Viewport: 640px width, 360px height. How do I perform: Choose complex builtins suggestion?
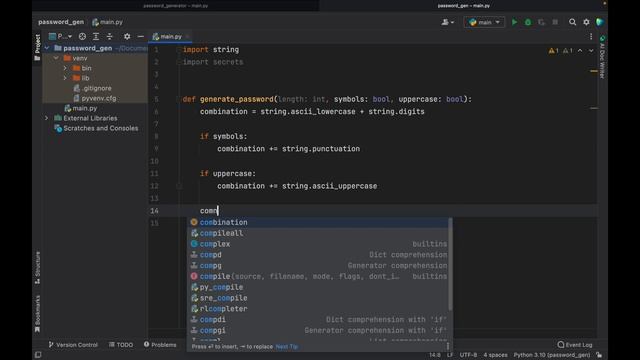[x=318, y=244]
